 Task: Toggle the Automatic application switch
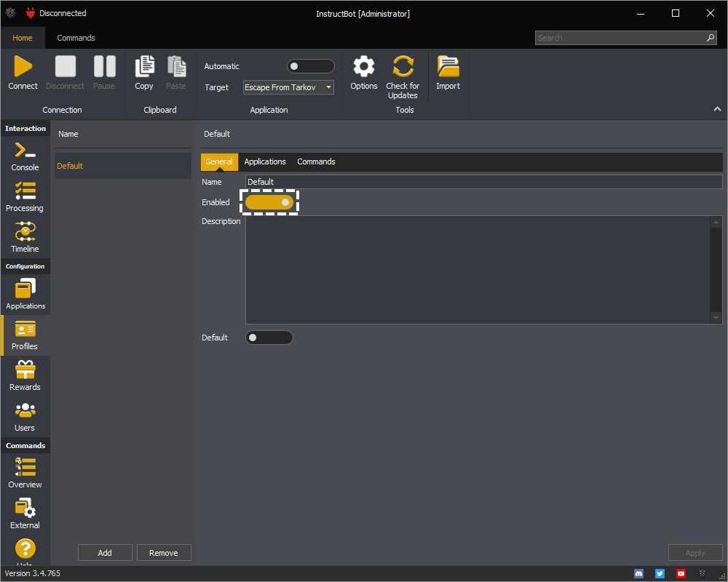point(311,66)
